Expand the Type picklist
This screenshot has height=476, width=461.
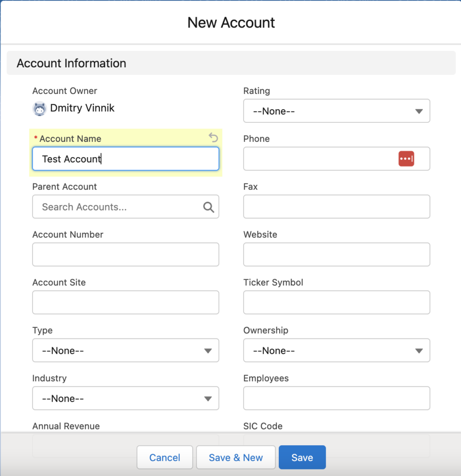click(x=125, y=350)
